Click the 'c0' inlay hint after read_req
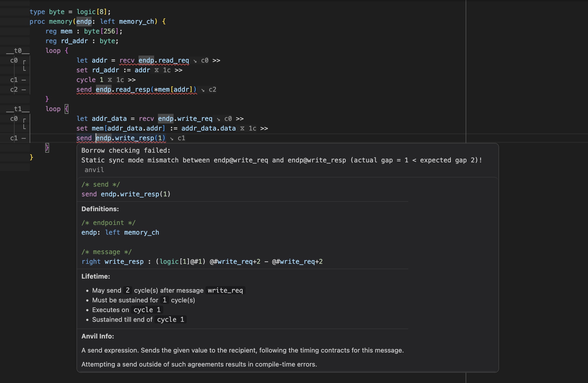 (205, 60)
